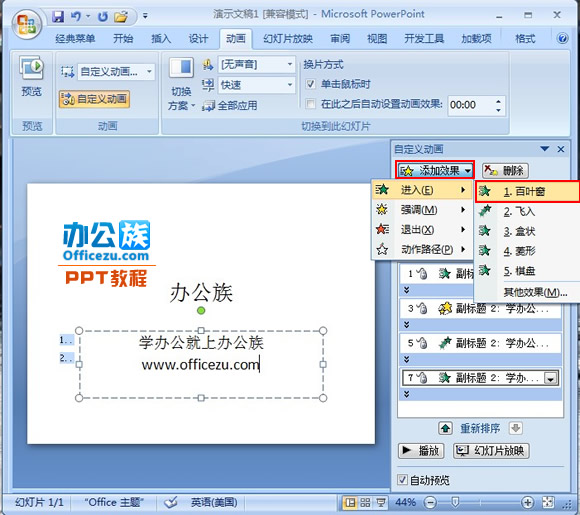The width and height of the screenshot is (580, 515).
Task: Toggle the AutoPreview (自动预览) checkbox
Action: 402,480
